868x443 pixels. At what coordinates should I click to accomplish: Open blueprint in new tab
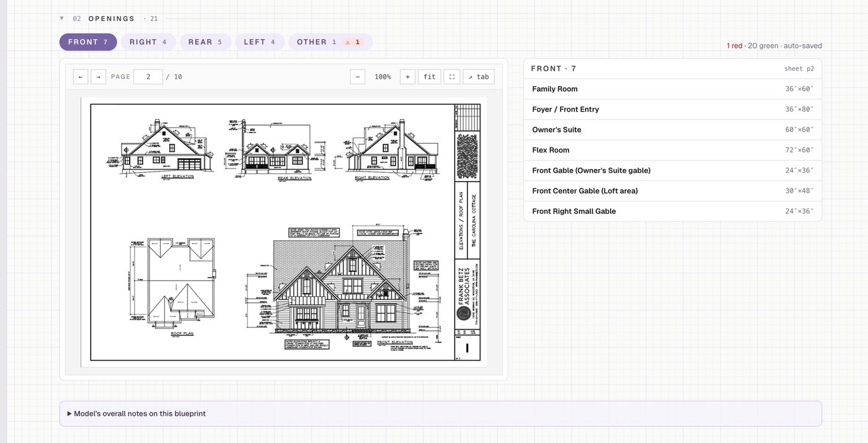(x=479, y=77)
